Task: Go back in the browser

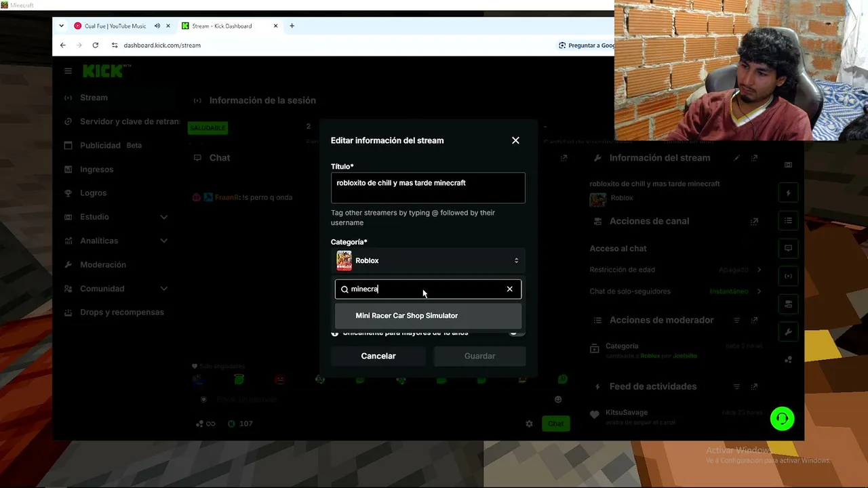Action: (x=63, y=45)
